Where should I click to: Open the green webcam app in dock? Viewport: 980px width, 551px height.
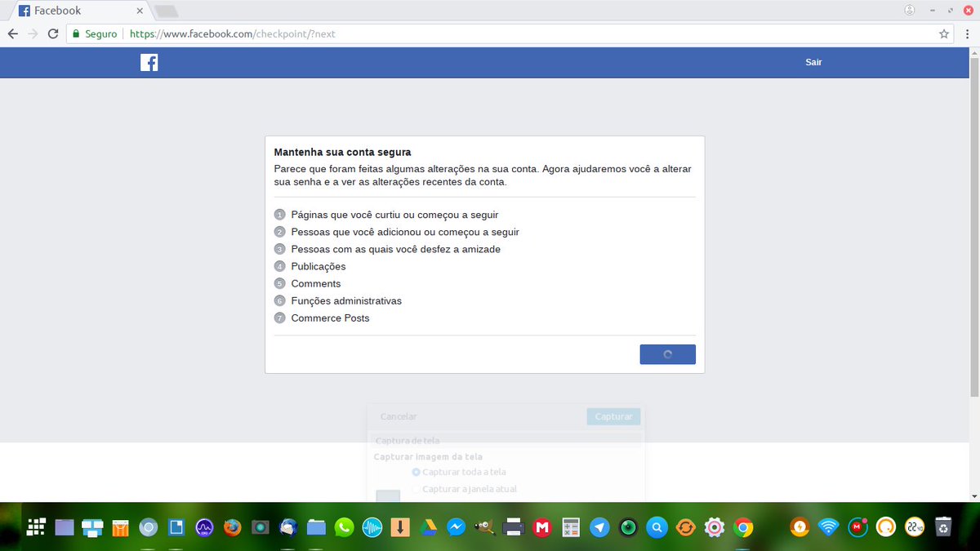point(628,527)
